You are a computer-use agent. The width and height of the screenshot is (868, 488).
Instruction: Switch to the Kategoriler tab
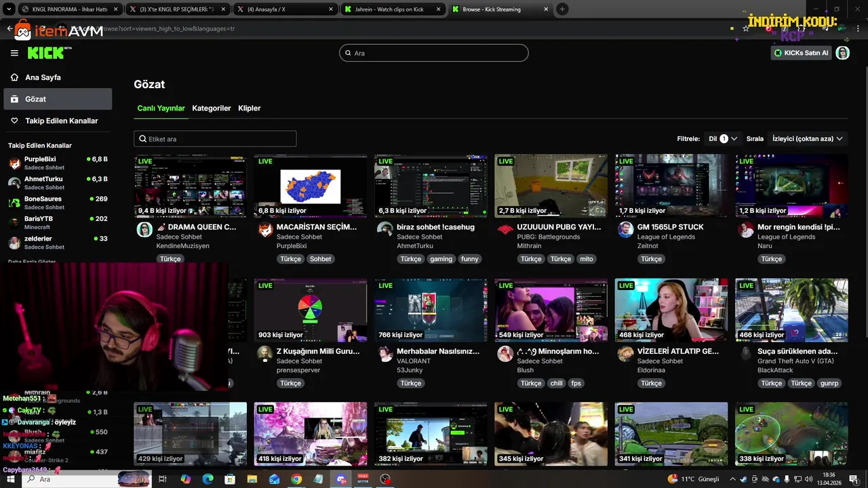tap(212, 108)
